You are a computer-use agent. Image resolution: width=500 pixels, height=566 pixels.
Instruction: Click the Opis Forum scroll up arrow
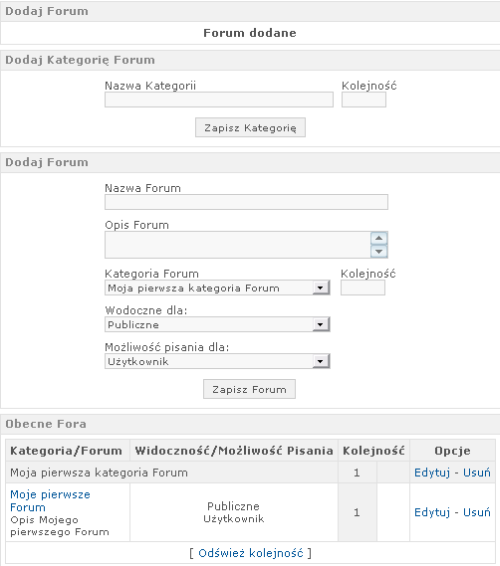tap(379, 238)
